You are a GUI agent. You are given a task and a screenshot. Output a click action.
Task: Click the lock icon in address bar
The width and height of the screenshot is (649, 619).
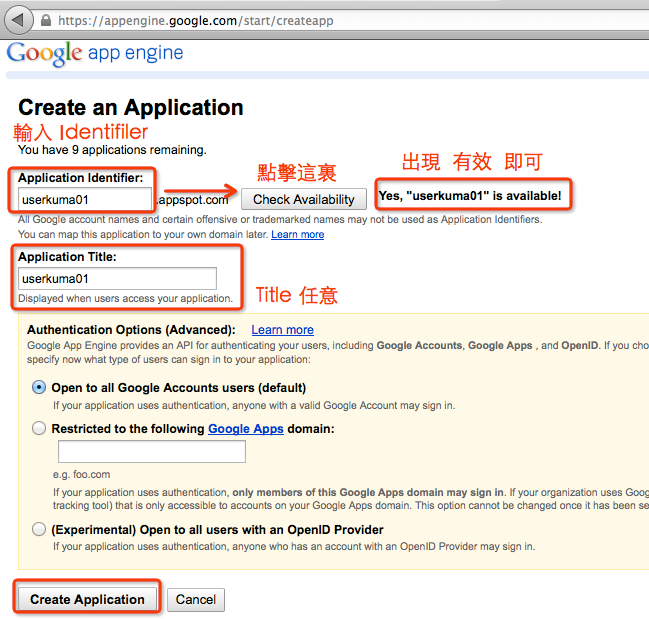point(46,20)
